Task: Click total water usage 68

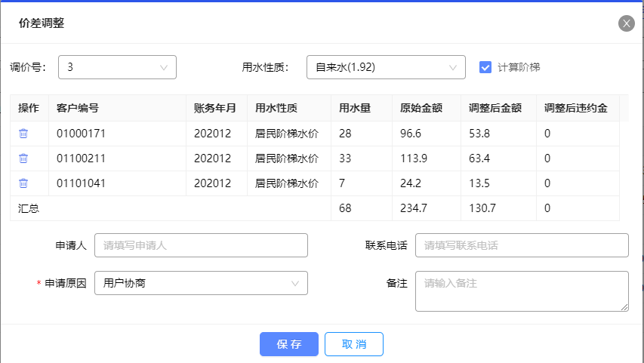Action: 345,208
